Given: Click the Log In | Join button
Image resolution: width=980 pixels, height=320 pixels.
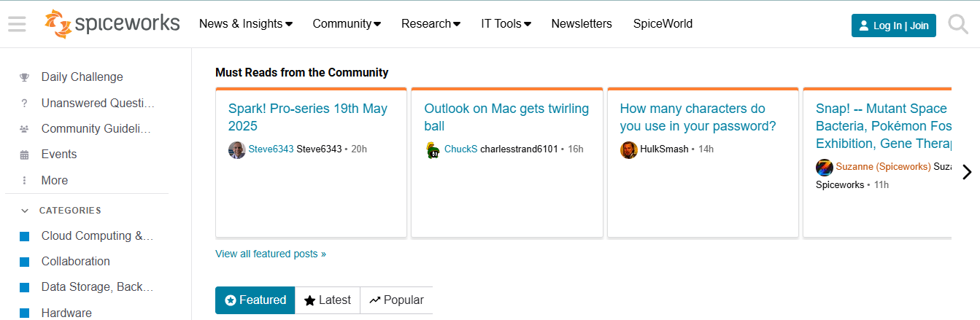Looking at the screenshot, I should (x=894, y=26).
